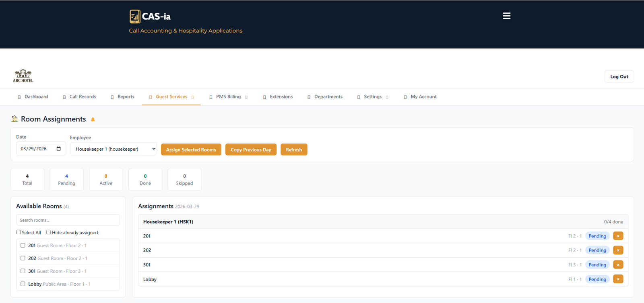Enable Hide already assigned option
The width and height of the screenshot is (644, 303).
[x=49, y=232]
